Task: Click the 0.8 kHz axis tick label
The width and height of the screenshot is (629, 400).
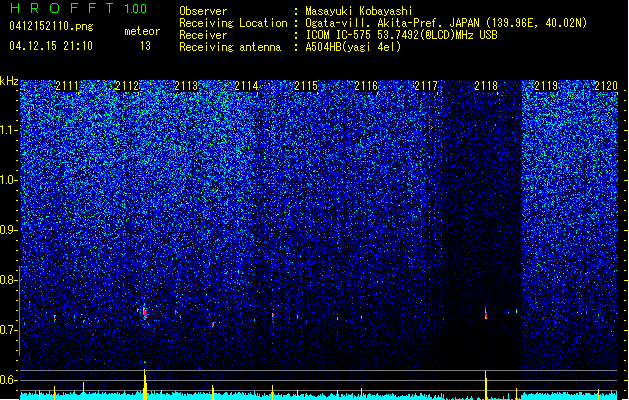Action: [x=8, y=280]
